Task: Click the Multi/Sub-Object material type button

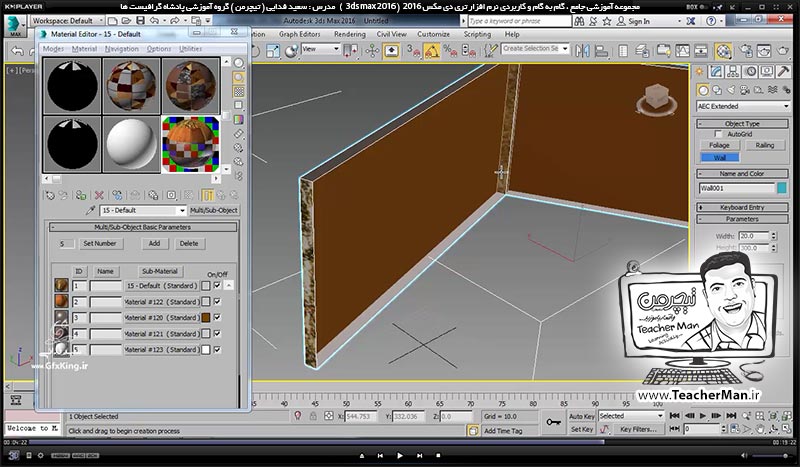Action: pos(214,210)
